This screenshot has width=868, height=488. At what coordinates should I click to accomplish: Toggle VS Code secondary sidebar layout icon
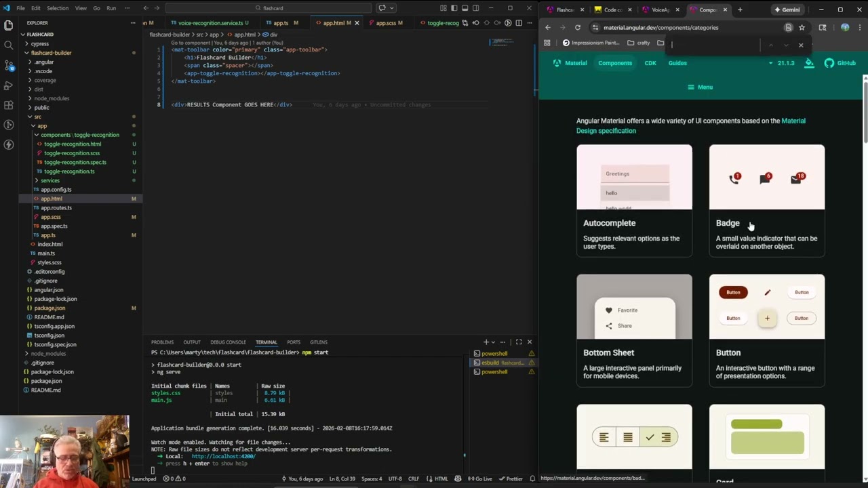click(x=475, y=8)
